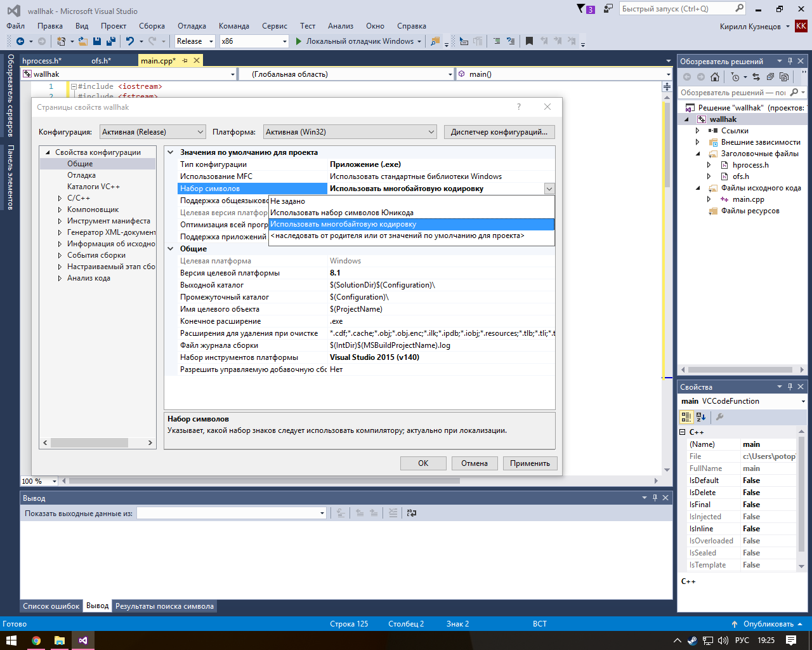Viewport: 812px width, 650px height.
Task: Open the Release solution configuration dropdown
Action: pos(195,41)
